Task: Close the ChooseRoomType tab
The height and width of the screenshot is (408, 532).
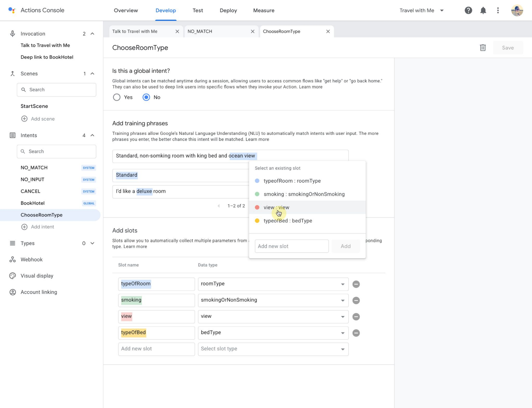Action: click(328, 31)
